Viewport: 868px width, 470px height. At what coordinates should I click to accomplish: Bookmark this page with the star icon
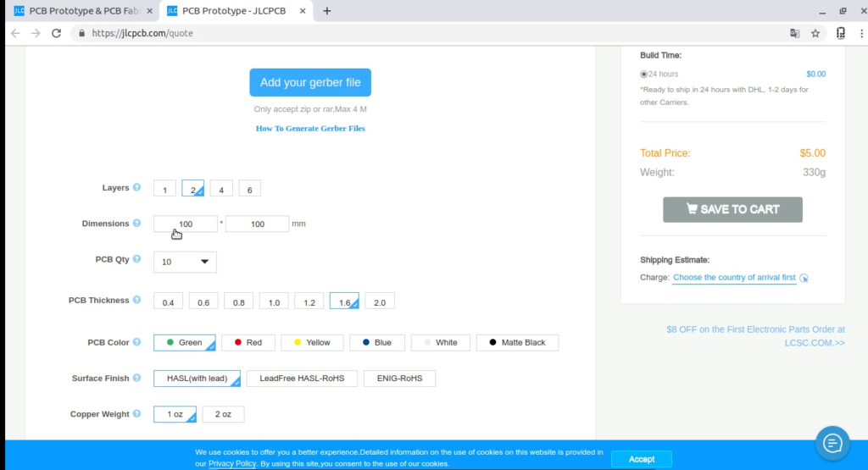point(815,33)
